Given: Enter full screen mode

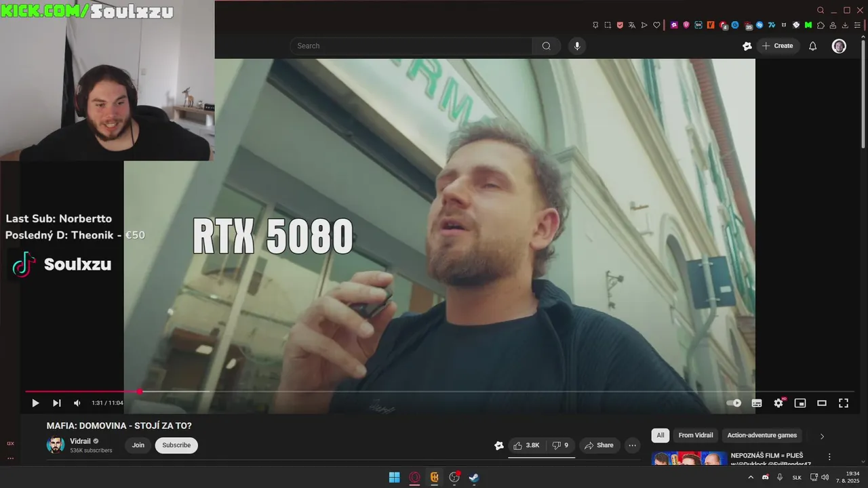Looking at the screenshot, I should (844, 403).
